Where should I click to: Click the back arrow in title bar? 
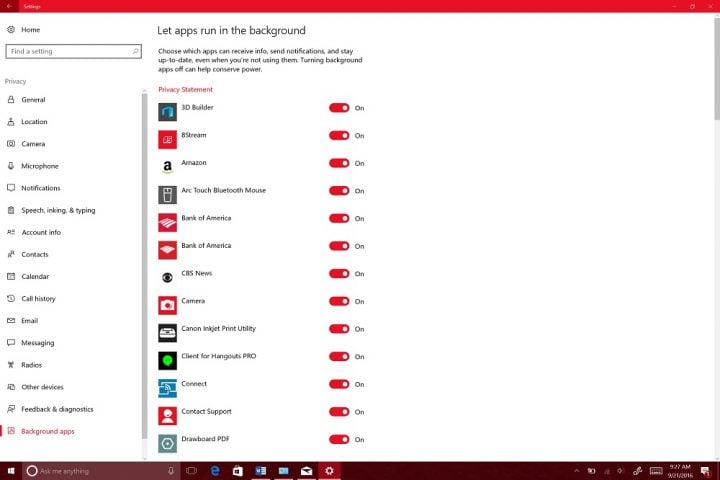pos(9,6)
